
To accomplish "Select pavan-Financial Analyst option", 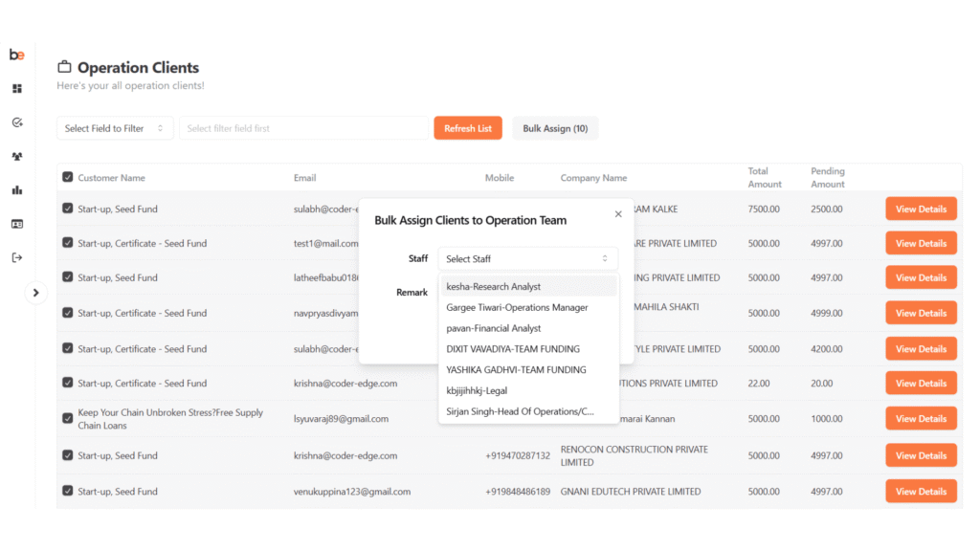I will point(494,328).
